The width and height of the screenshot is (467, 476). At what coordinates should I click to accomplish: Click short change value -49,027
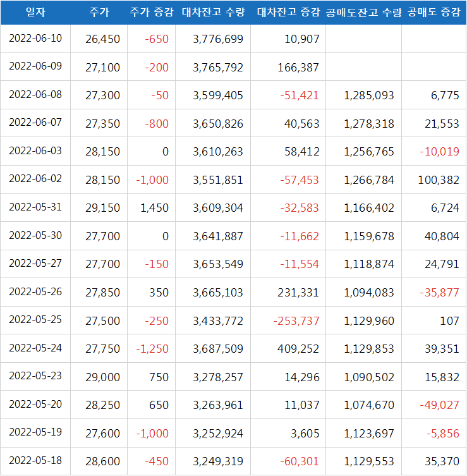click(x=439, y=405)
